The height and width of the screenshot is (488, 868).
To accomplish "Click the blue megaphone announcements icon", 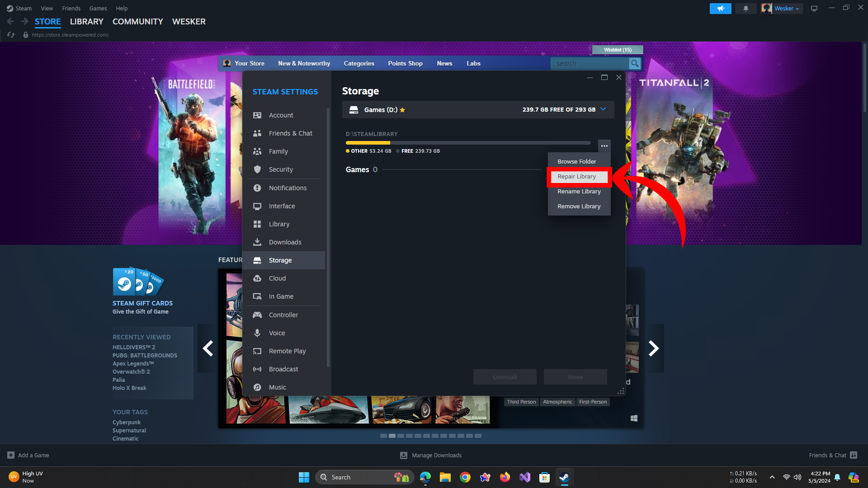I will click(x=720, y=9).
